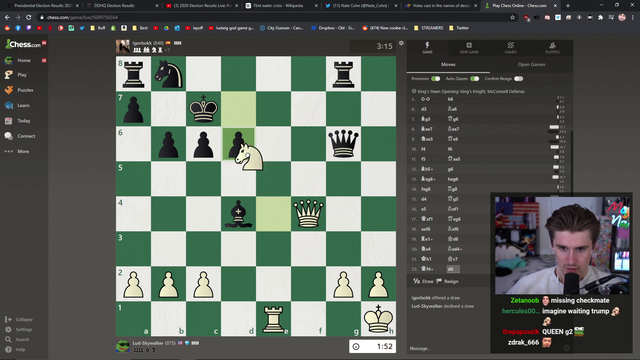Open igorbokk's player avatar
Image resolution: width=640 pixels, height=360 pixels.
pos(122,47)
